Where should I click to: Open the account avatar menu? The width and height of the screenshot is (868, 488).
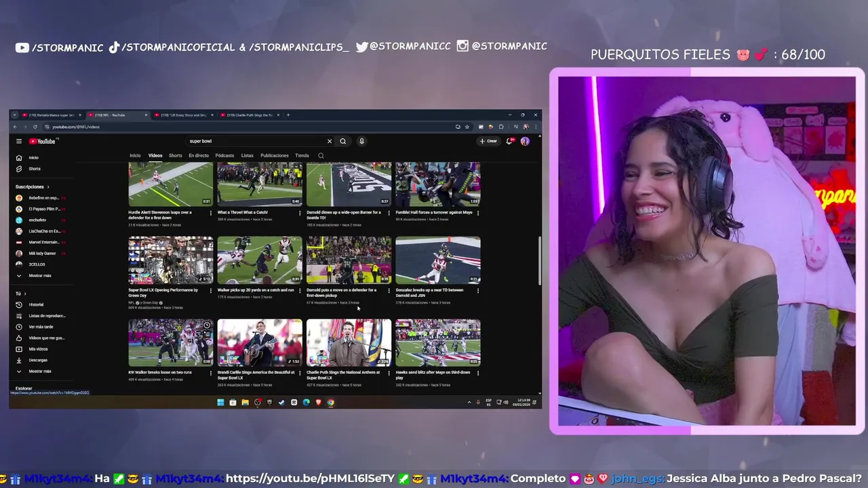click(x=525, y=141)
